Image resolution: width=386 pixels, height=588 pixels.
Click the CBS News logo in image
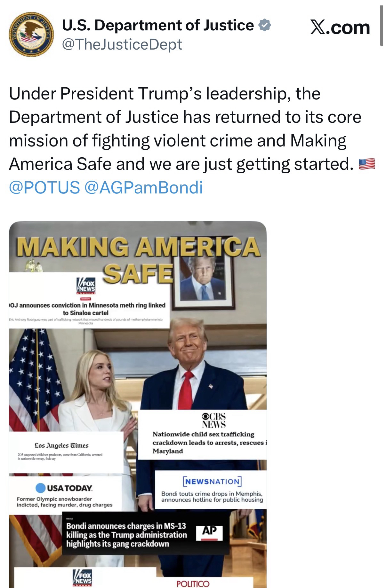pos(213,420)
